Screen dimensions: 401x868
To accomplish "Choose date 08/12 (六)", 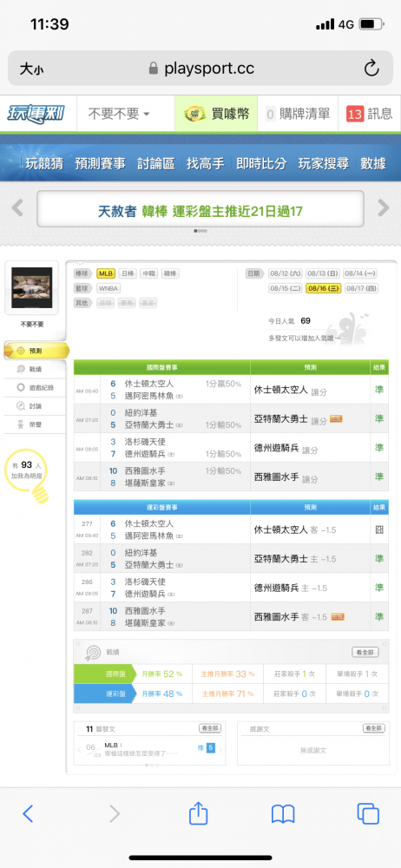I will [x=286, y=273].
